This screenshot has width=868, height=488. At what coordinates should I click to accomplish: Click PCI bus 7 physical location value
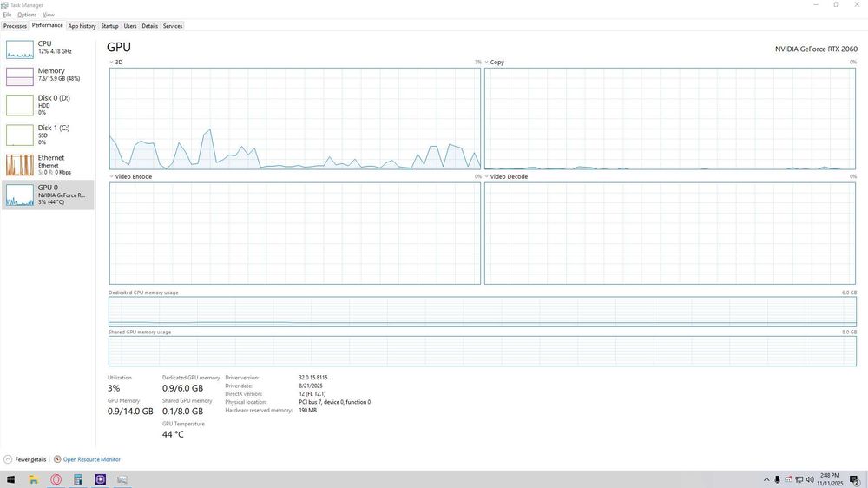tap(335, 402)
